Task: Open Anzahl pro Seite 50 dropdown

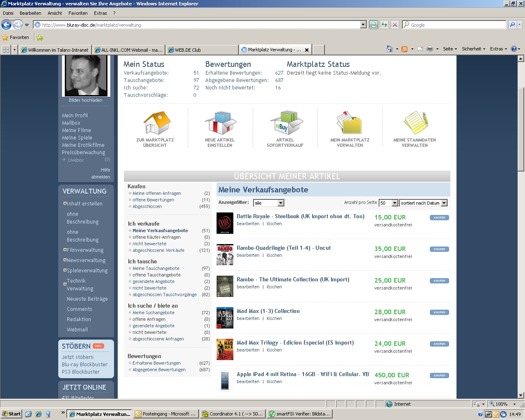Action: pos(388,203)
